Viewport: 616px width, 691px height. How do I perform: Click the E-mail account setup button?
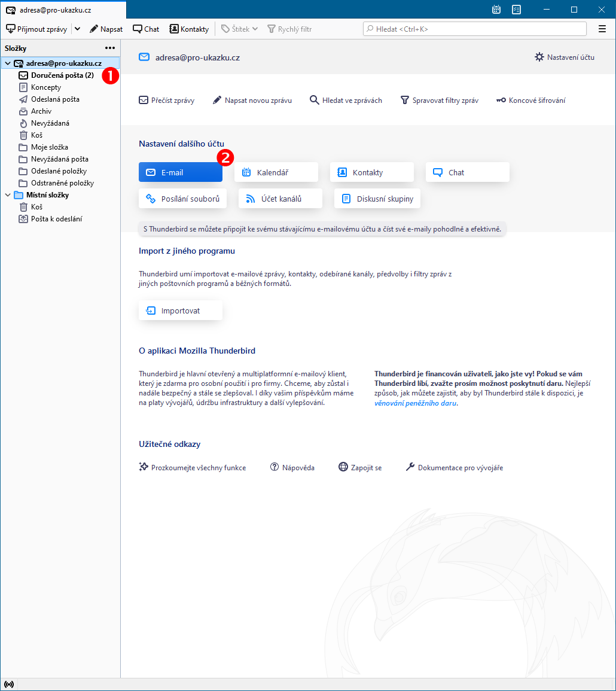click(x=181, y=172)
